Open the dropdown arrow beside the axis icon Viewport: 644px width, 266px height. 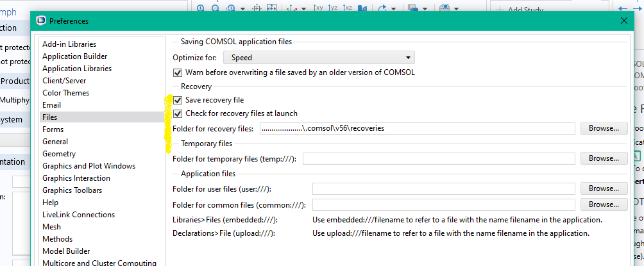tap(302, 8)
